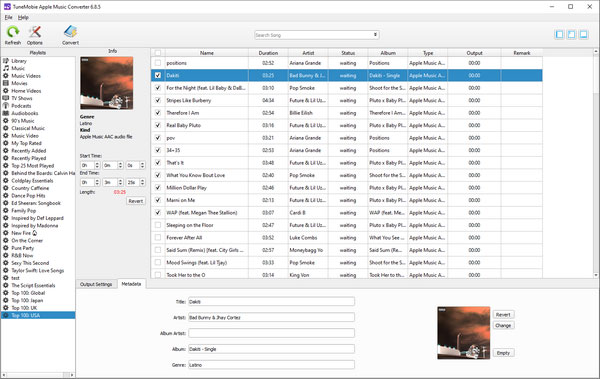Sort by the Artist column header
The image size is (600, 379).
tap(308, 53)
